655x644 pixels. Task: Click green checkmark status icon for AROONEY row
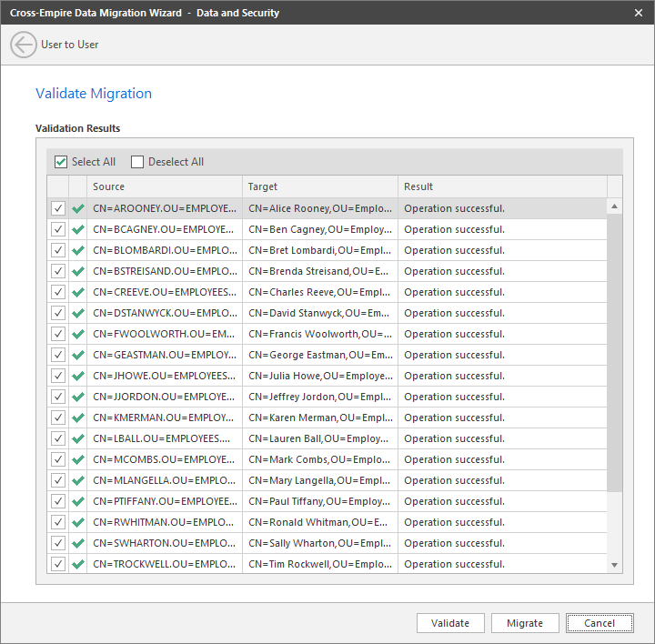(x=78, y=208)
